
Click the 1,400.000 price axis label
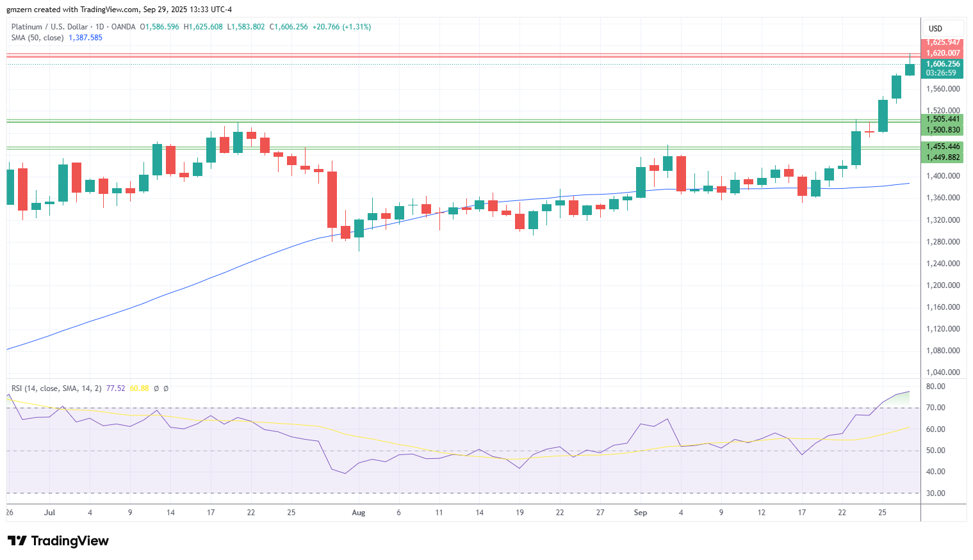[x=943, y=176]
